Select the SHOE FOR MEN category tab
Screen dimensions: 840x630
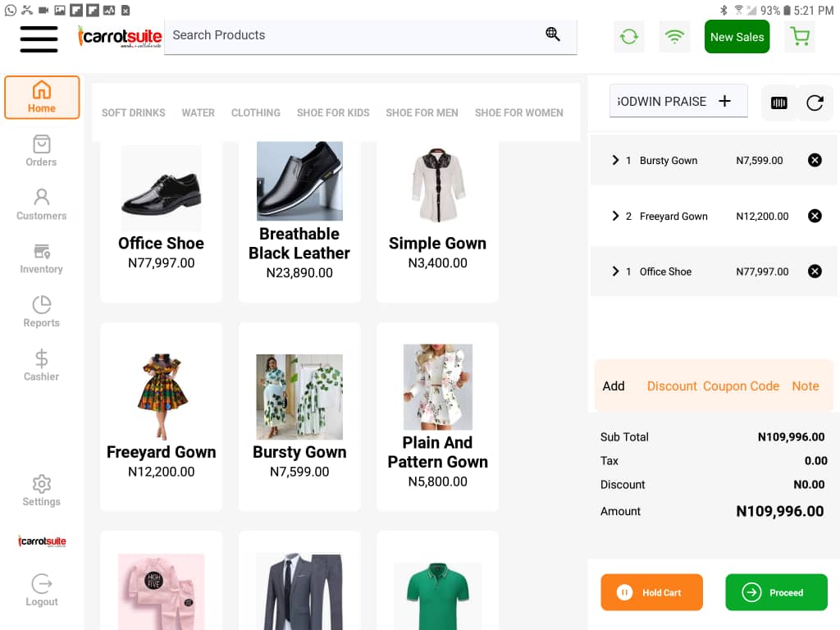click(422, 113)
